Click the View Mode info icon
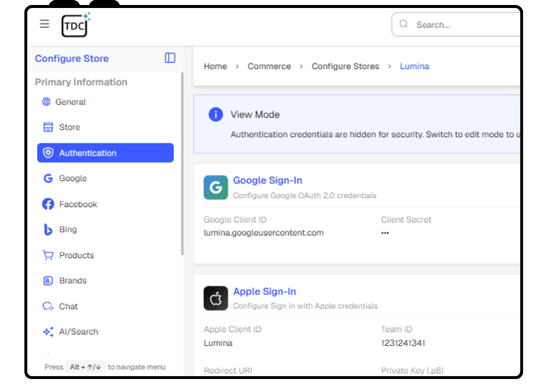Viewport: 540px width, 384px height. pyautogui.click(x=216, y=114)
